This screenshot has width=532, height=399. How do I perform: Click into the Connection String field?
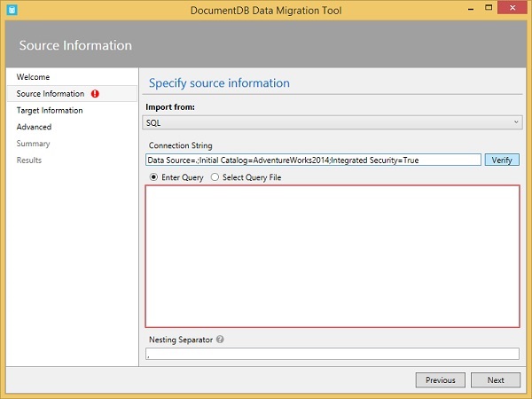[313, 160]
